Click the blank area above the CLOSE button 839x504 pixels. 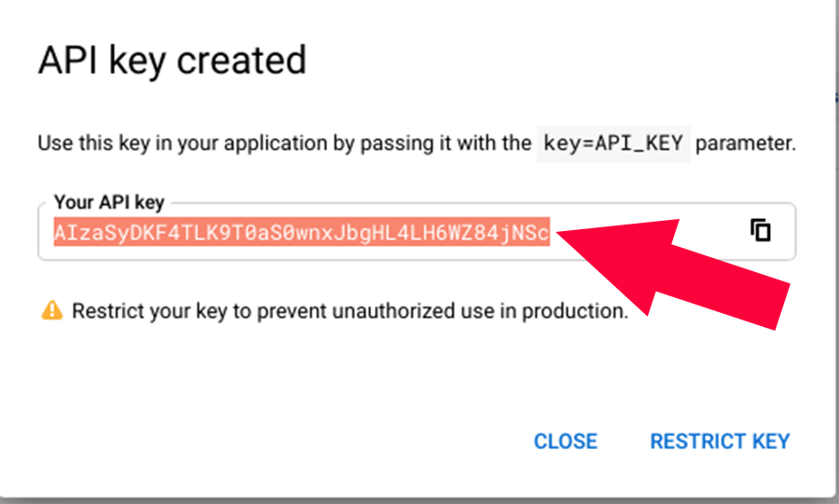(566, 385)
